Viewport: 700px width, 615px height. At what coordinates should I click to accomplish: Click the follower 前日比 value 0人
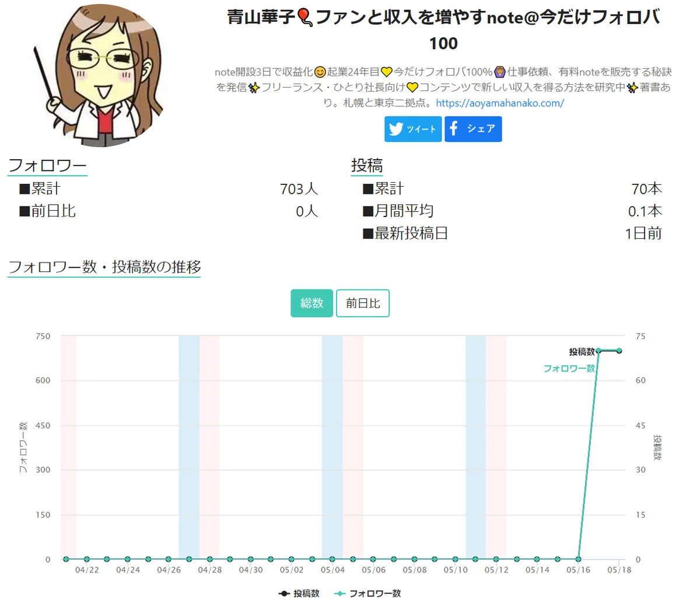click(x=307, y=211)
